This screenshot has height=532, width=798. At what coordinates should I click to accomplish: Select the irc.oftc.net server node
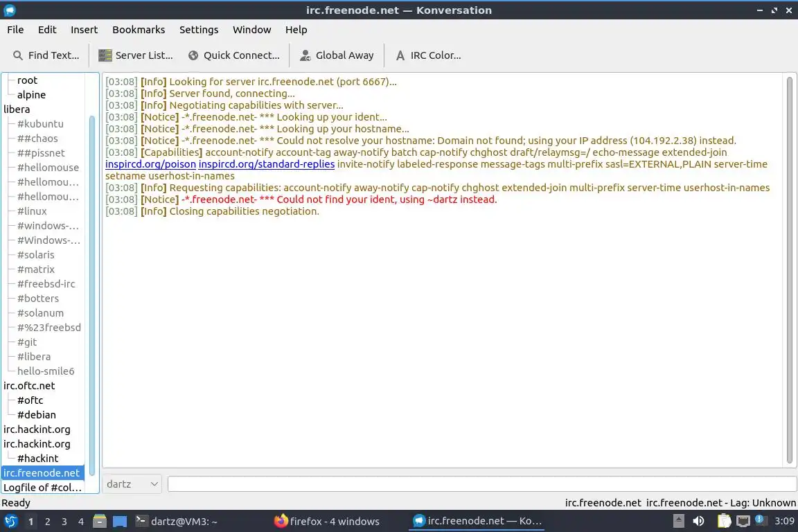pyautogui.click(x=29, y=386)
